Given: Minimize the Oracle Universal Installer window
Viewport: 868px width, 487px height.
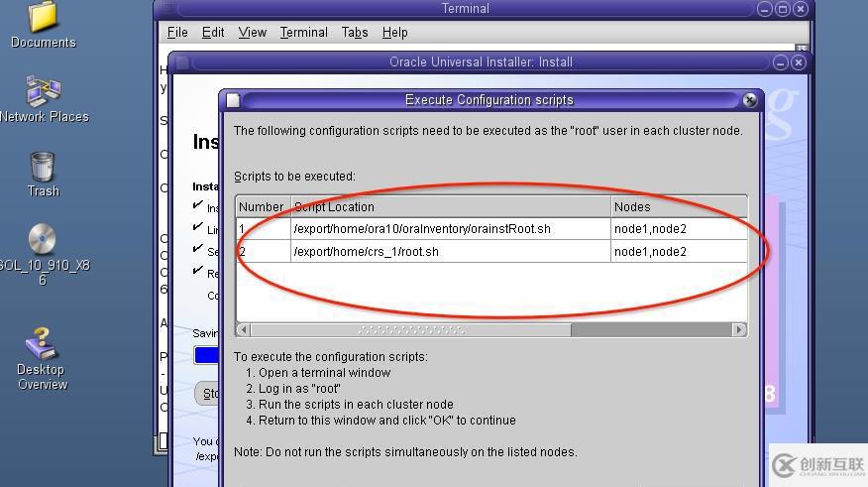Looking at the screenshot, I should tap(781, 62).
